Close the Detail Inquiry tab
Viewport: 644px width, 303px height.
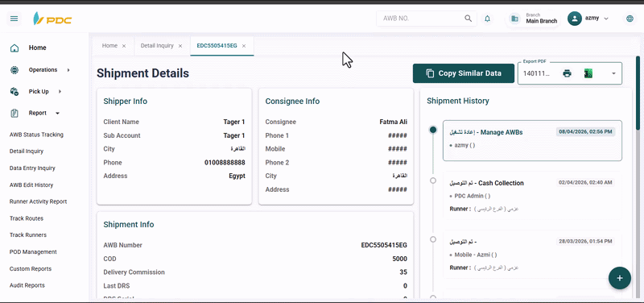pyautogui.click(x=180, y=46)
